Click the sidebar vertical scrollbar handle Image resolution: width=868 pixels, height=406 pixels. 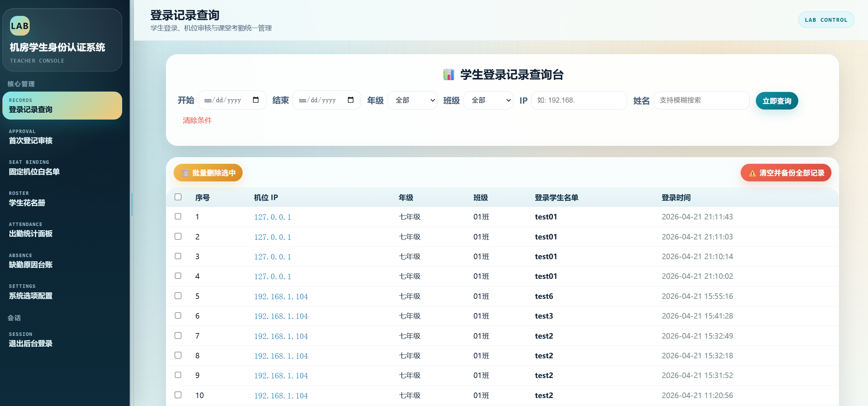point(132,204)
